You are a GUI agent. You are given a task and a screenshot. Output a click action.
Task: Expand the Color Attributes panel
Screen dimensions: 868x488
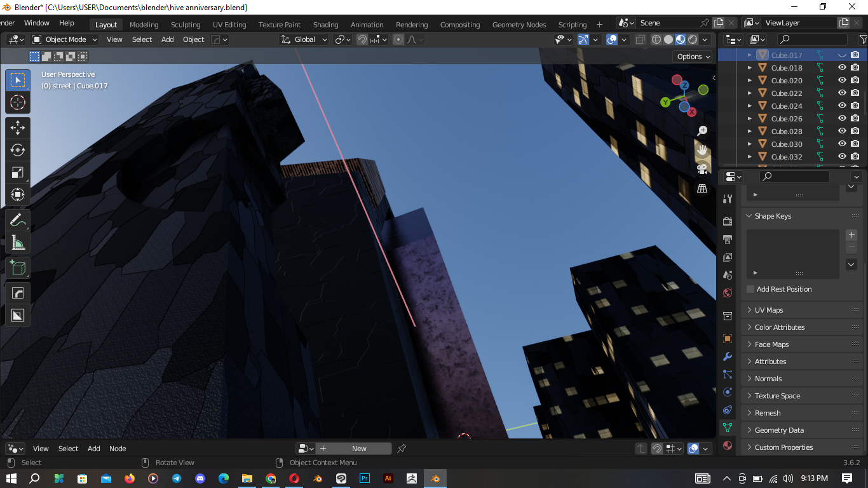(x=802, y=327)
